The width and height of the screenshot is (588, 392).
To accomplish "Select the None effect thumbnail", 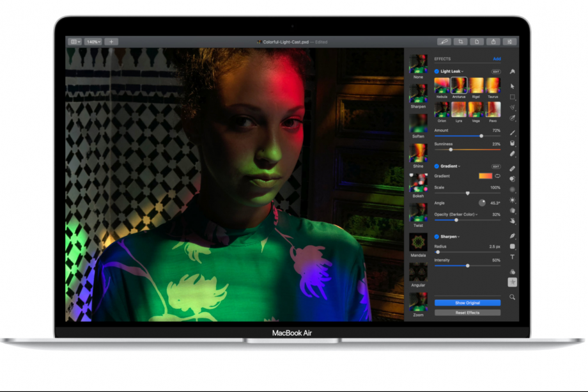I will (x=418, y=64).
